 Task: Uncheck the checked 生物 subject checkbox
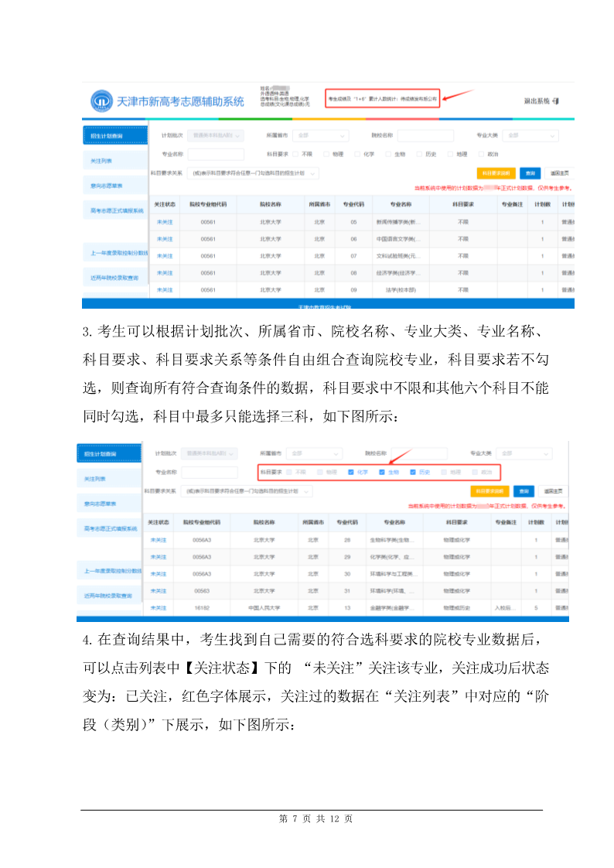(382, 471)
